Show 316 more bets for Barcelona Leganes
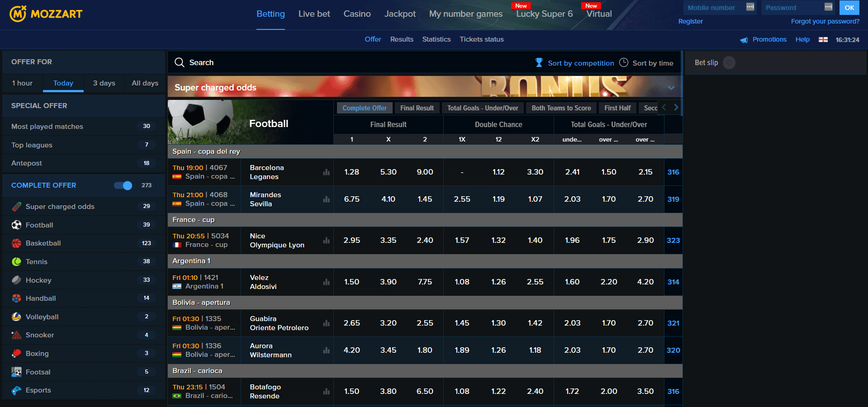This screenshot has width=868, height=407. pos(673,172)
